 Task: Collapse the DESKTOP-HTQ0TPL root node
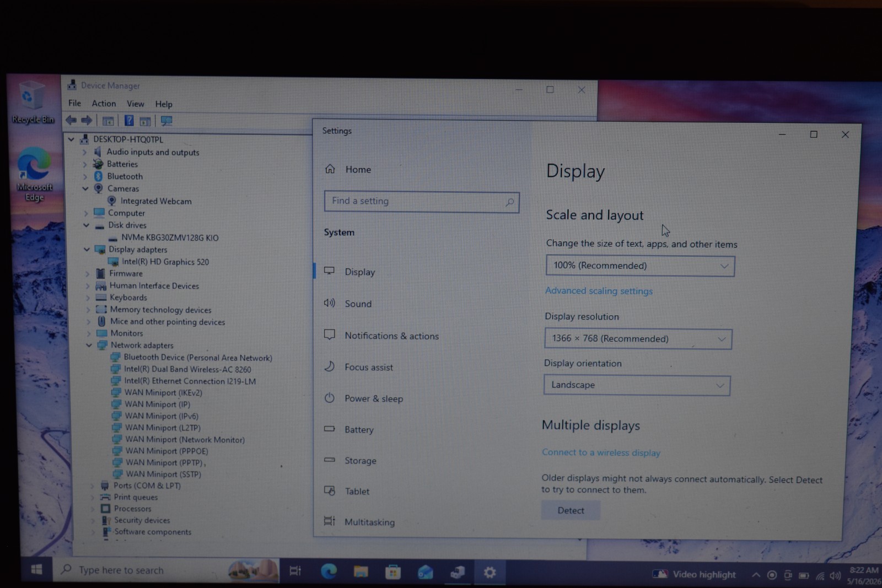coord(71,139)
